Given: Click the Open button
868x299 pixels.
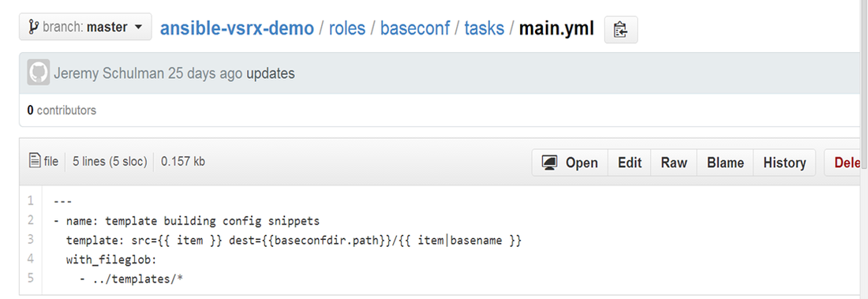Looking at the screenshot, I should click(x=571, y=163).
